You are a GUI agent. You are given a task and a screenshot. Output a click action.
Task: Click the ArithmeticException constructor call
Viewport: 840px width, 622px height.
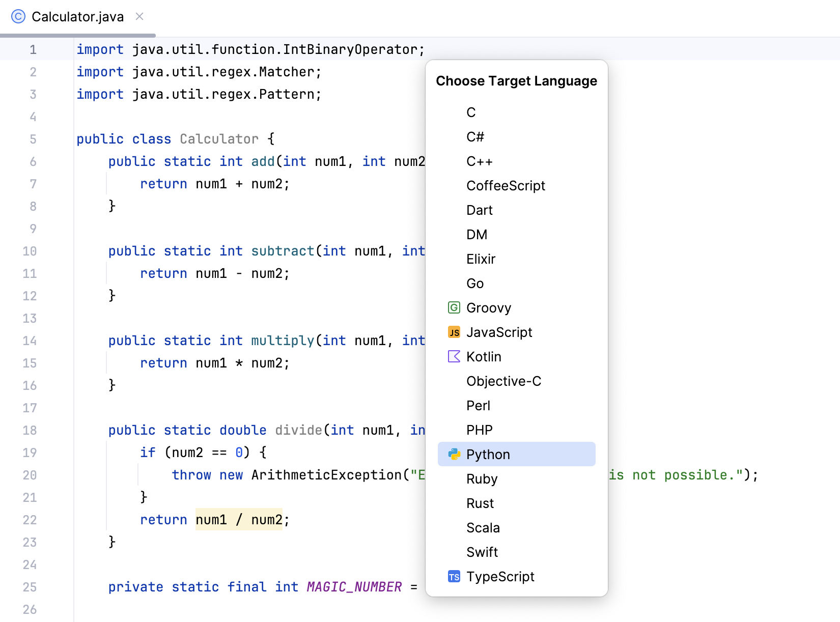pos(326,475)
